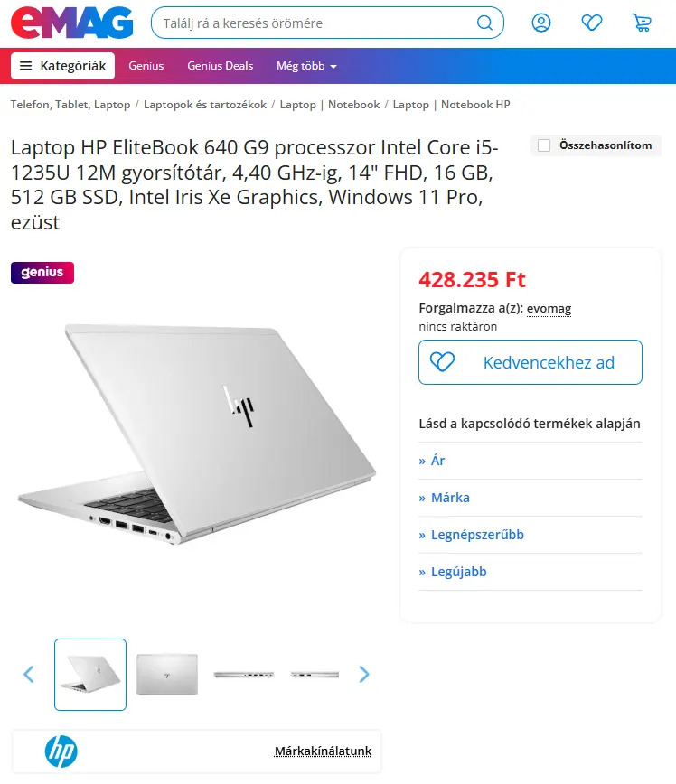
Task: Open the Genius menu item
Action: click(146, 66)
